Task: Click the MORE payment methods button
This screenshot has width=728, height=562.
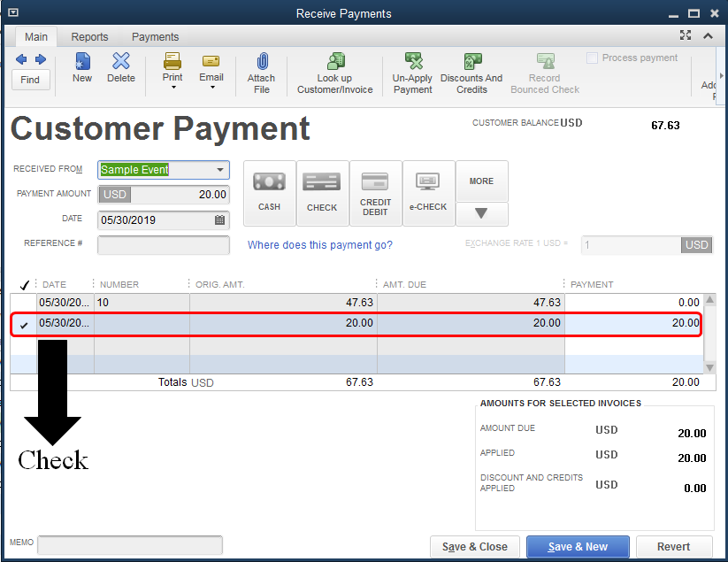Action: (x=482, y=181)
